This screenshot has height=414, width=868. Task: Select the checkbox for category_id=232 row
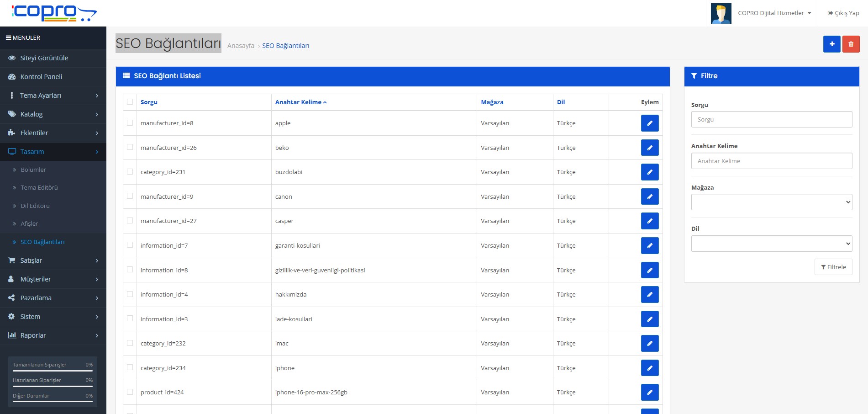pos(130,343)
